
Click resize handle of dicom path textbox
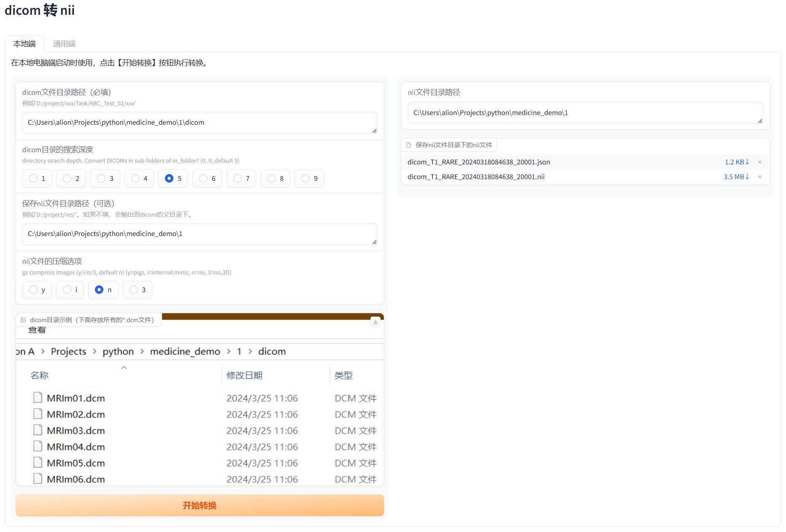(x=374, y=131)
